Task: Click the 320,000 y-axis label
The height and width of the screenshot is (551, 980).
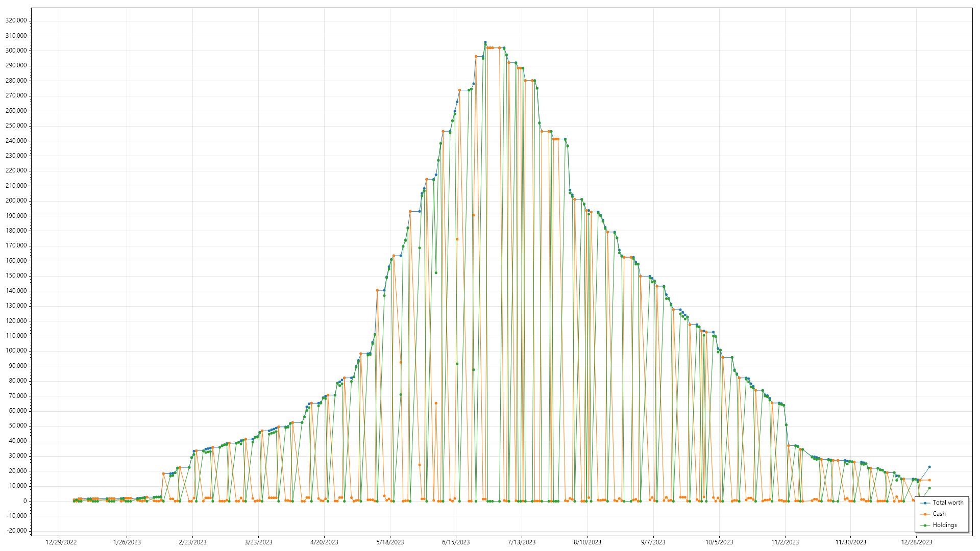Action: (16, 20)
